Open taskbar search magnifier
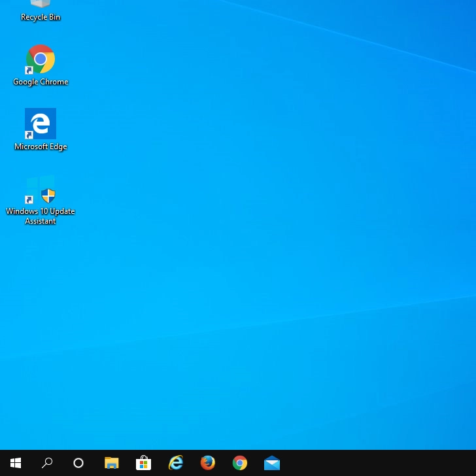The width and height of the screenshot is (476, 476). coord(47,463)
